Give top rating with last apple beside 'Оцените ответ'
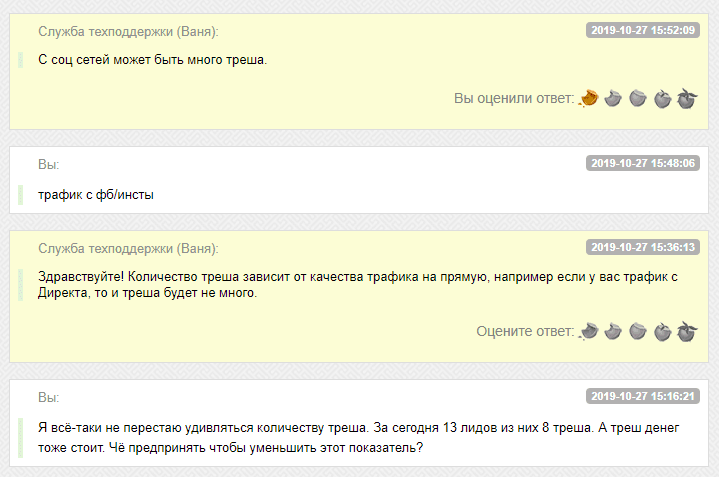This screenshot has width=719, height=477. coord(686,331)
